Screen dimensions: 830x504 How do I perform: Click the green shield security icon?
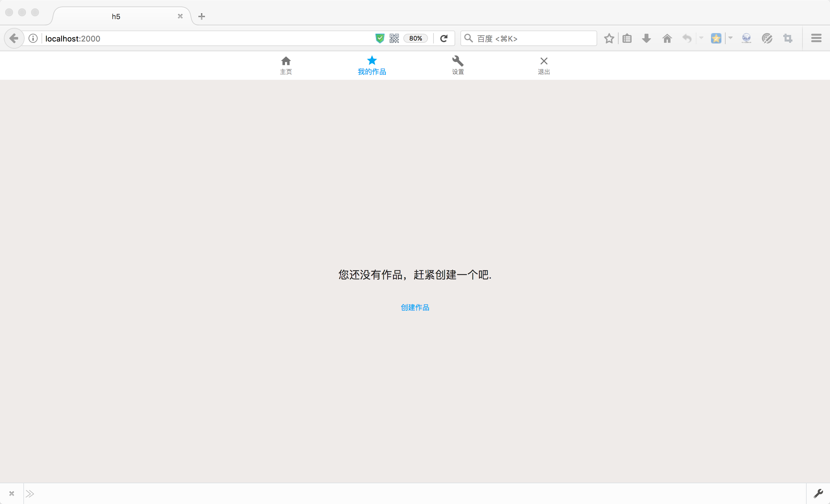[380, 38]
